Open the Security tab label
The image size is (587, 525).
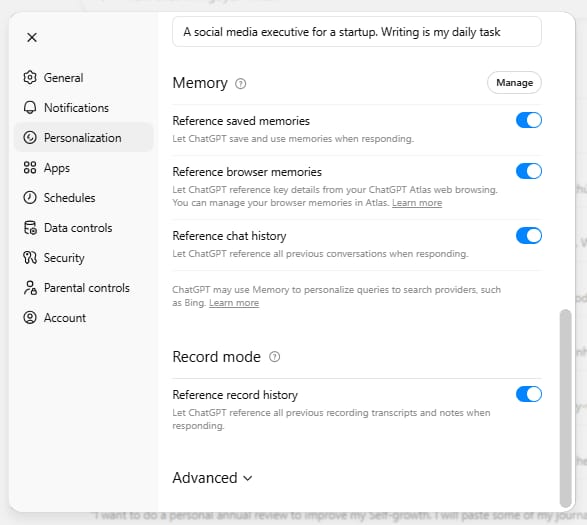[64, 258]
